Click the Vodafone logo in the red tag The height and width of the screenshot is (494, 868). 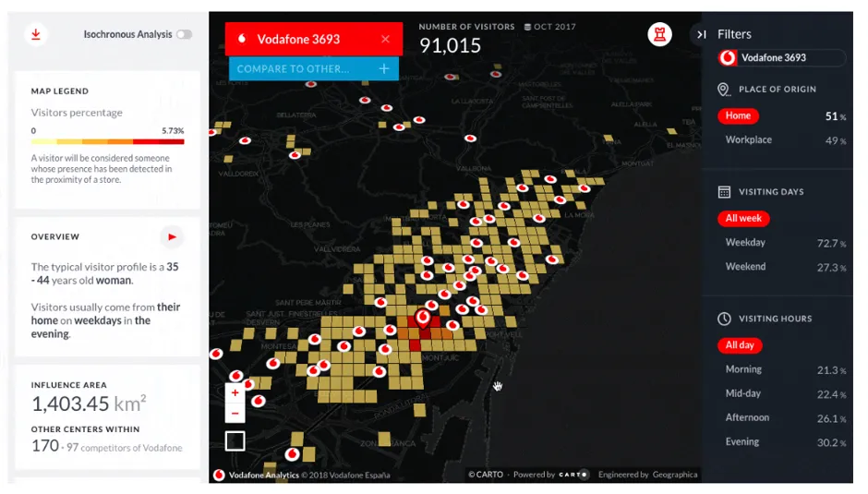click(242, 39)
